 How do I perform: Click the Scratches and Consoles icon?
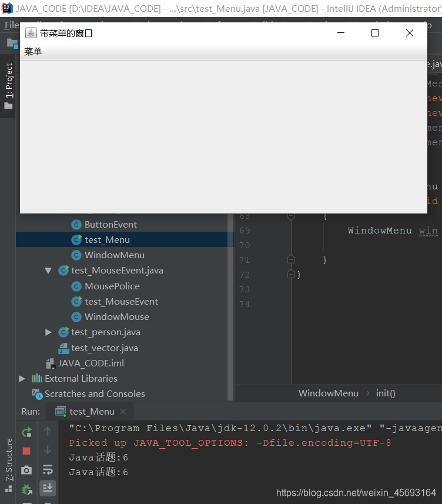click(x=37, y=394)
